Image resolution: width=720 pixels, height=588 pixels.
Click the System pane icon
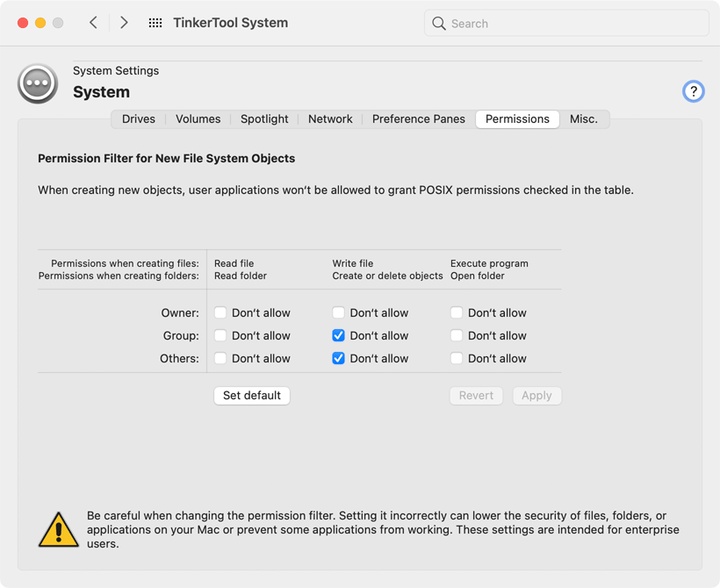tap(38, 83)
